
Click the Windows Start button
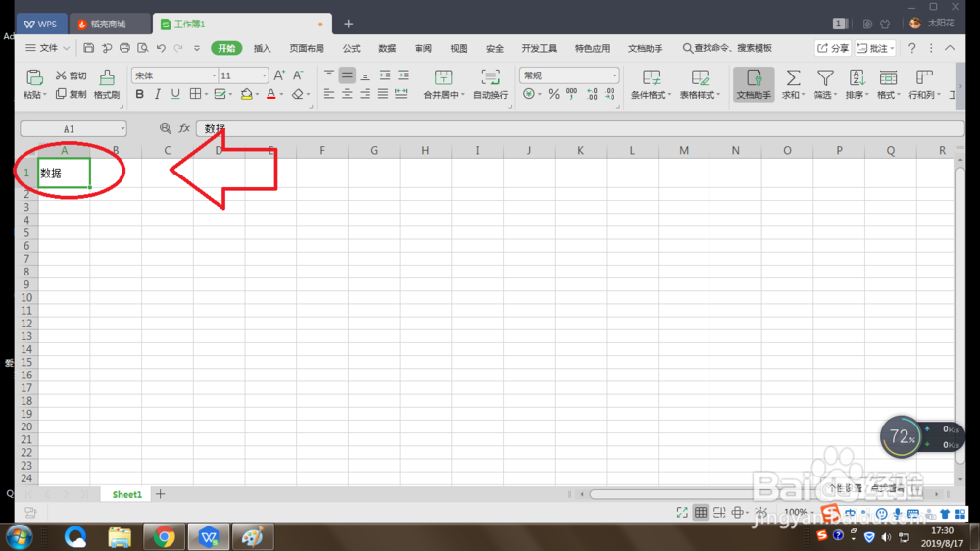coord(19,537)
